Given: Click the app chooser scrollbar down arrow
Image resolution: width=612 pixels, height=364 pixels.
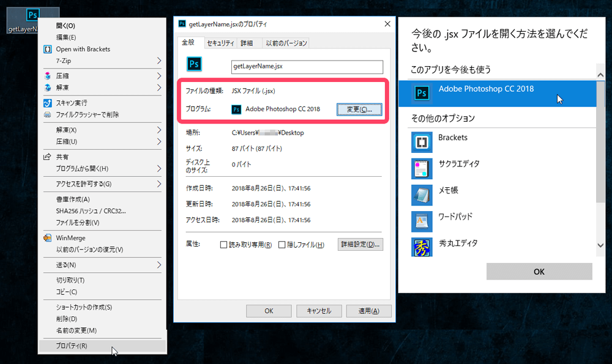Looking at the screenshot, I should tap(600, 245).
